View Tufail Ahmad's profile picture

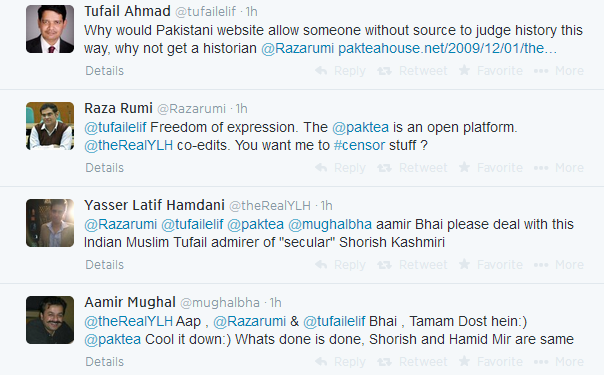click(x=50, y=29)
